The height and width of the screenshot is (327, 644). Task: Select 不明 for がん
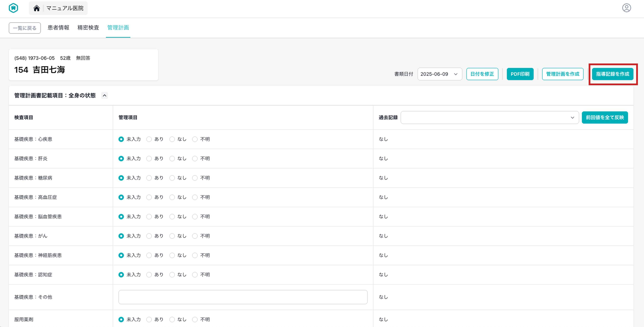coord(195,236)
